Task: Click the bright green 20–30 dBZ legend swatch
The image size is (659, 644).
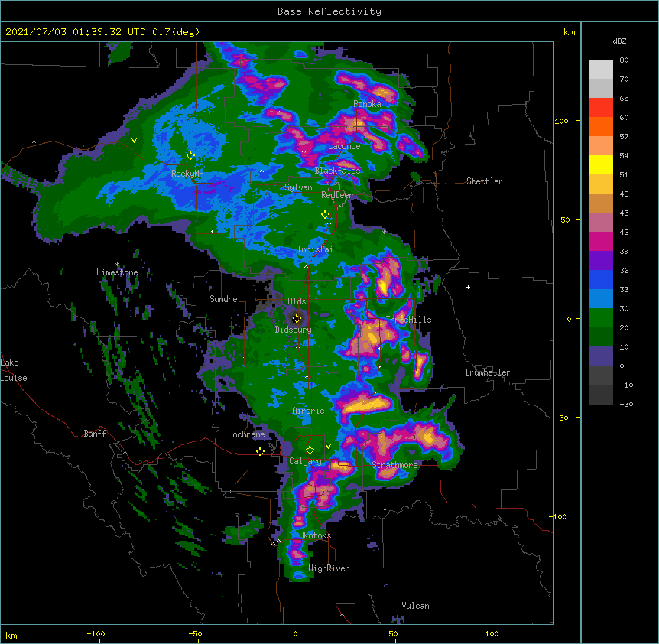Action: click(x=601, y=318)
